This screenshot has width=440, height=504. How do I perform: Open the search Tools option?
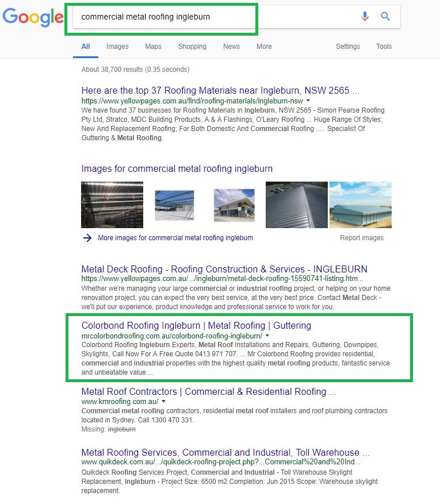pyautogui.click(x=384, y=47)
